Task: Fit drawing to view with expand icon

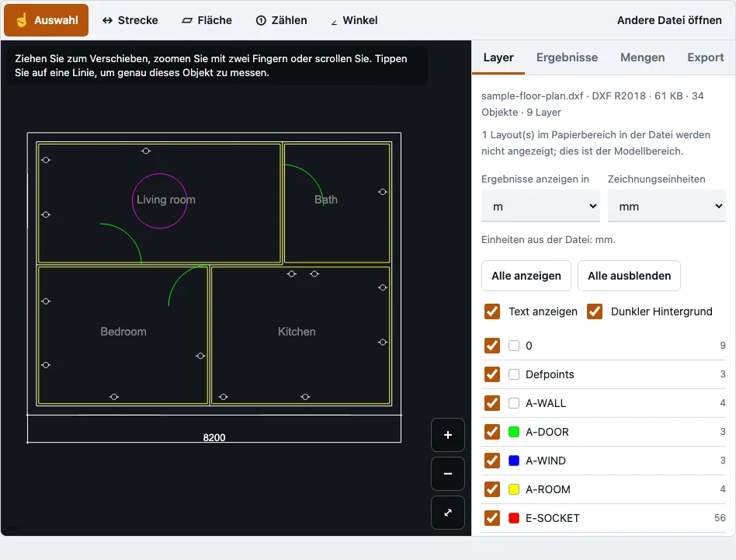Action: tap(448, 513)
